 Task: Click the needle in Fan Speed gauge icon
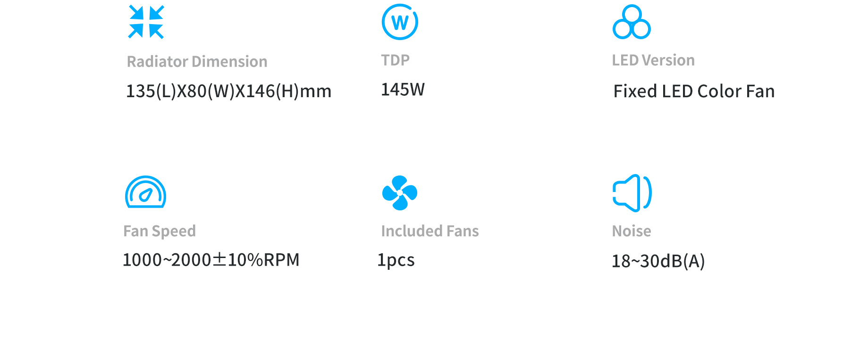pos(146,195)
